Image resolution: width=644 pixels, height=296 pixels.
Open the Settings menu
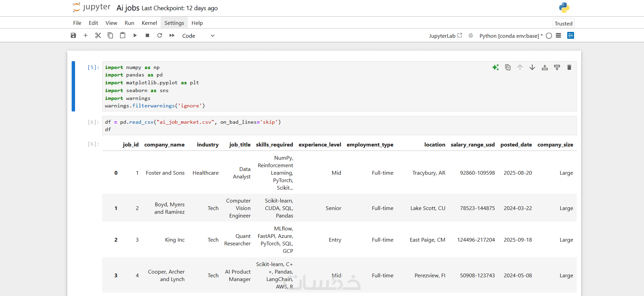(x=174, y=23)
